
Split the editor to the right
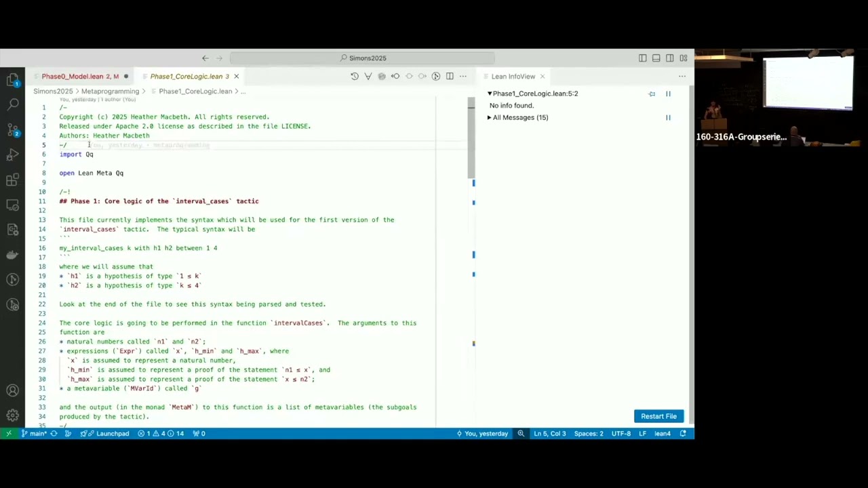(x=450, y=77)
